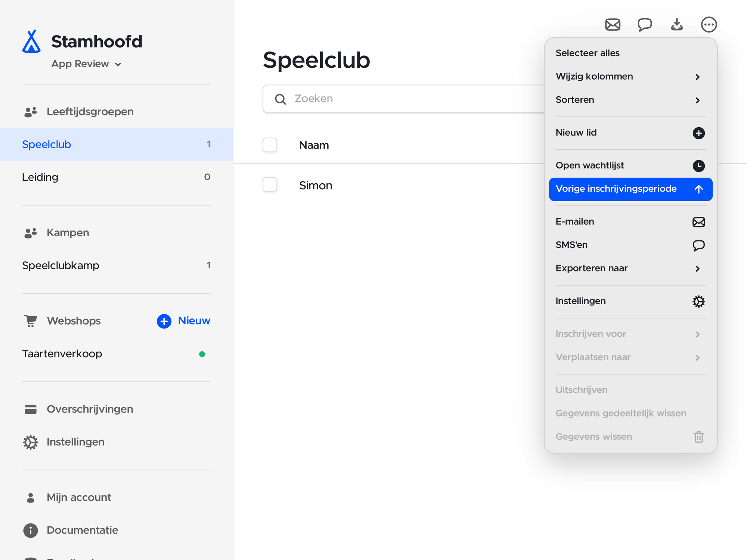The width and height of the screenshot is (747, 560).
Task: Check the checkbox for member Simon
Action: [x=270, y=185]
